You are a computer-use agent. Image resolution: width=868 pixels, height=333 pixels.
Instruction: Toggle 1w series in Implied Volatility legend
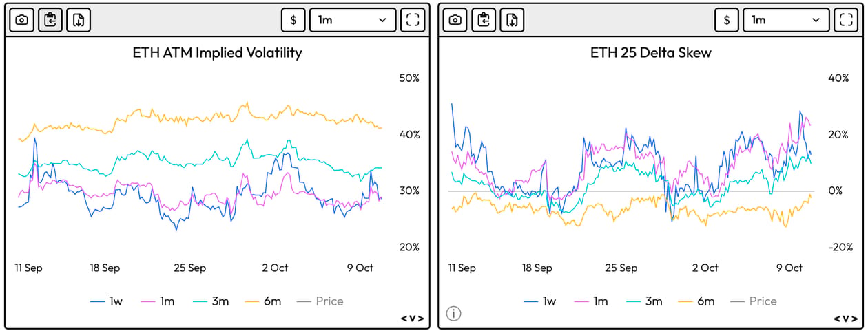click(107, 301)
